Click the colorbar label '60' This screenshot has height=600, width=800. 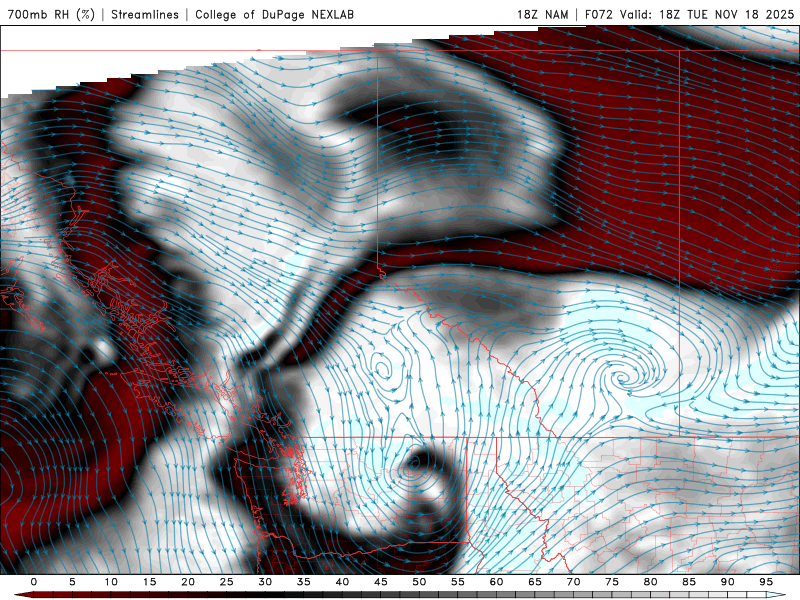point(496,582)
